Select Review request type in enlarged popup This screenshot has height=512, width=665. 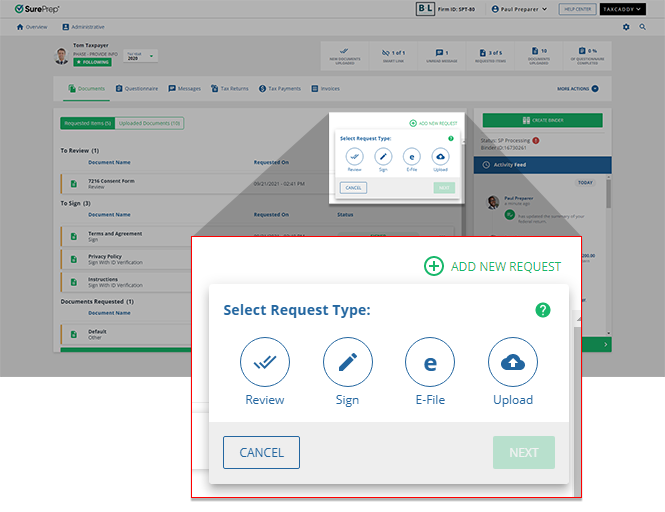[x=265, y=362]
